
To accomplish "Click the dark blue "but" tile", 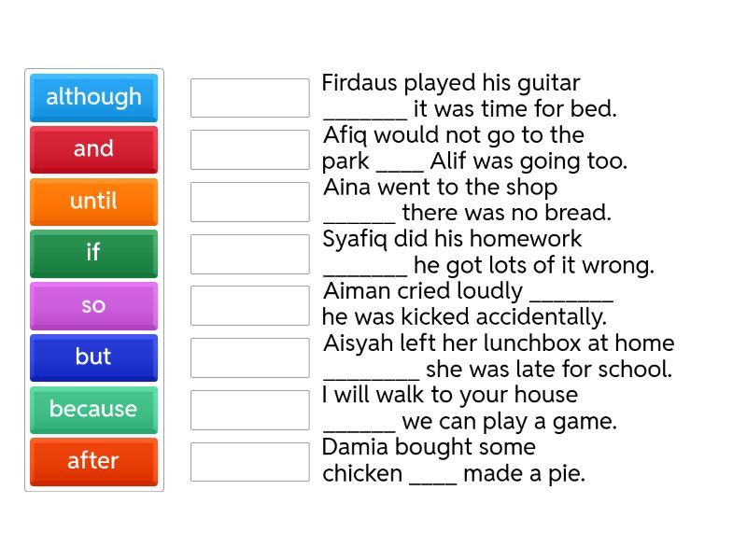I will (x=93, y=357).
